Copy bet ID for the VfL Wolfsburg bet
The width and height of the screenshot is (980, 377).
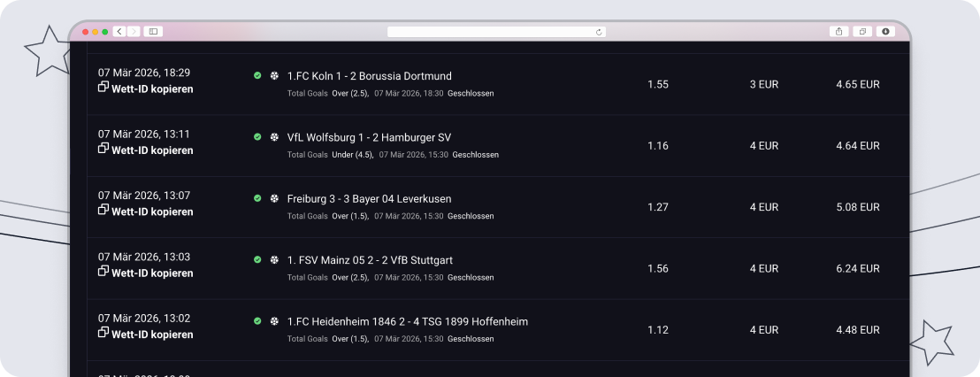(146, 150)
